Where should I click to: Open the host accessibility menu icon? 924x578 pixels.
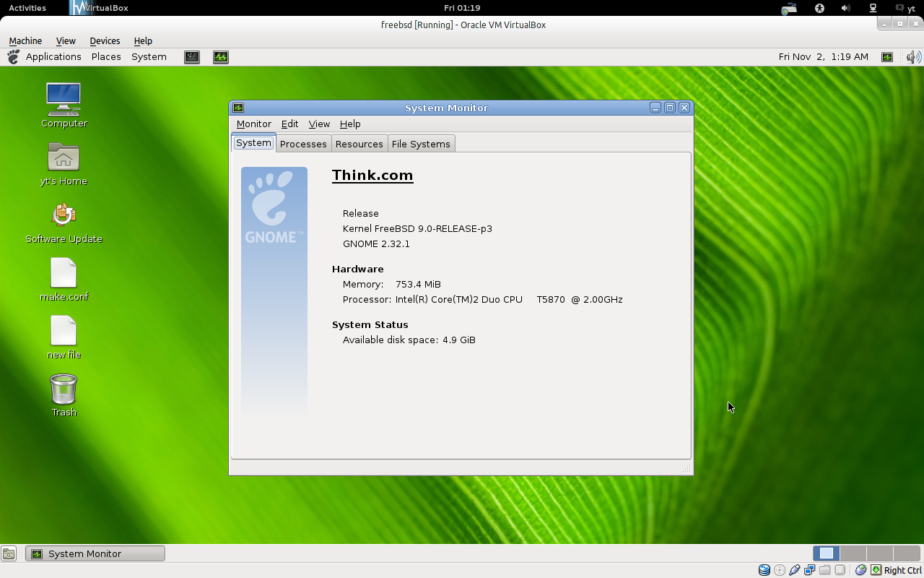(x=819, y=8)
